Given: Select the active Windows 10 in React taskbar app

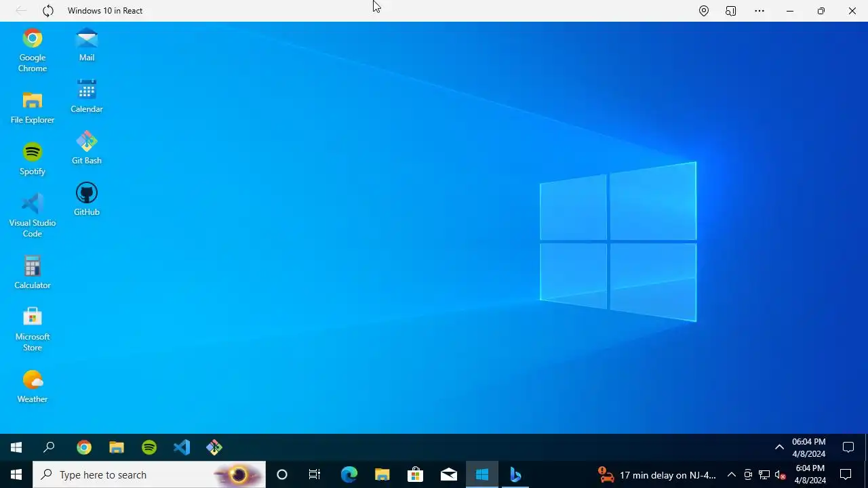Looking at the screenshot, I should click(x=482, y=474).
